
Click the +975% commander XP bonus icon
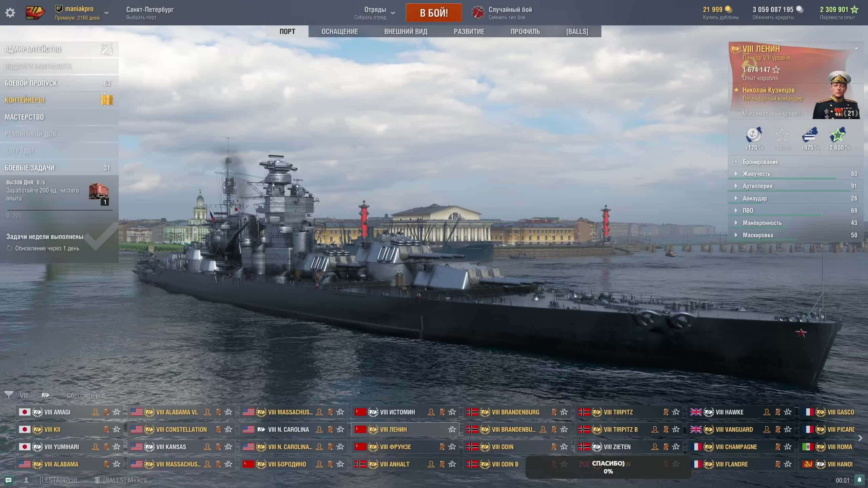tap(810, 136)
